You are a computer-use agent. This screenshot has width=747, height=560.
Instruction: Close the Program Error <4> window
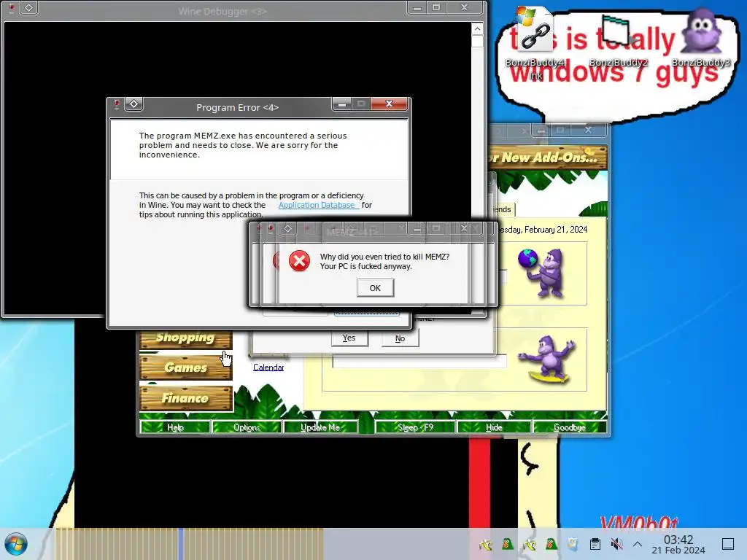coord(390,104)
